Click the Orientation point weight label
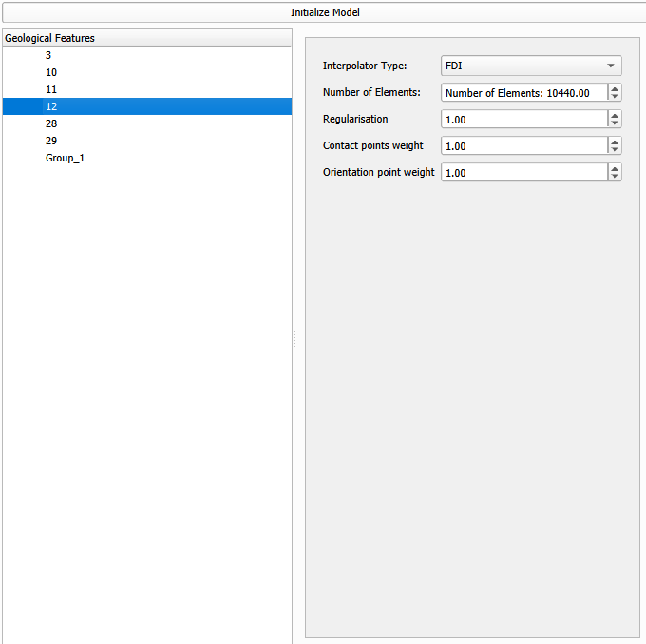 click(x=379, y=172)
